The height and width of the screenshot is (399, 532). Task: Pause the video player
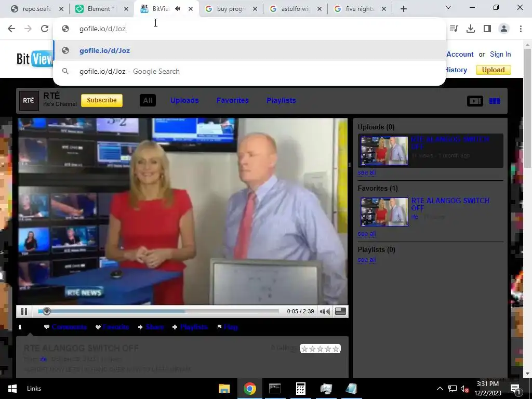24,311
